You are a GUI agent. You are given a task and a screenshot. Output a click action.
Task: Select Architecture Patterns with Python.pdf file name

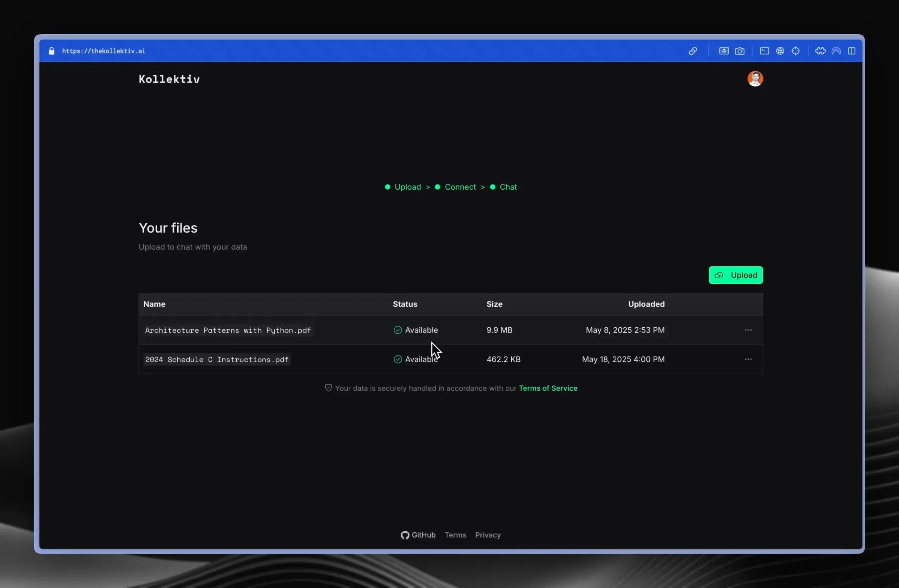coord(228,330)
